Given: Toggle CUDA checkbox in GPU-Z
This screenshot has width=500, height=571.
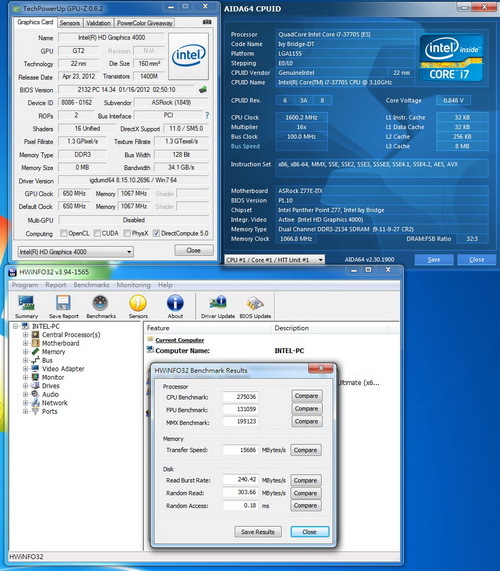Looking at the screenshot, I should pyautogui.click(x=97, y=233).
